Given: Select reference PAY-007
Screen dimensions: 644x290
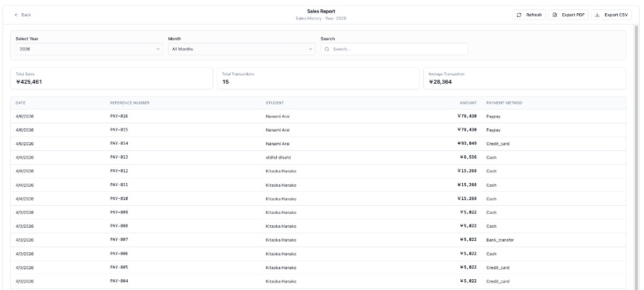Looking at the screenshot, I should pos(119,240).
